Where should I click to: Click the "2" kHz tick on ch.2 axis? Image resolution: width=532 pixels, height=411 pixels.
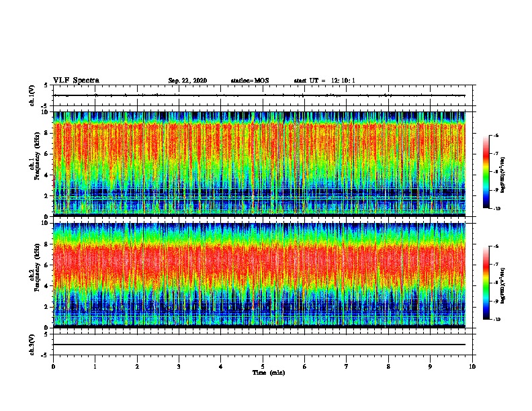(46, 307)
